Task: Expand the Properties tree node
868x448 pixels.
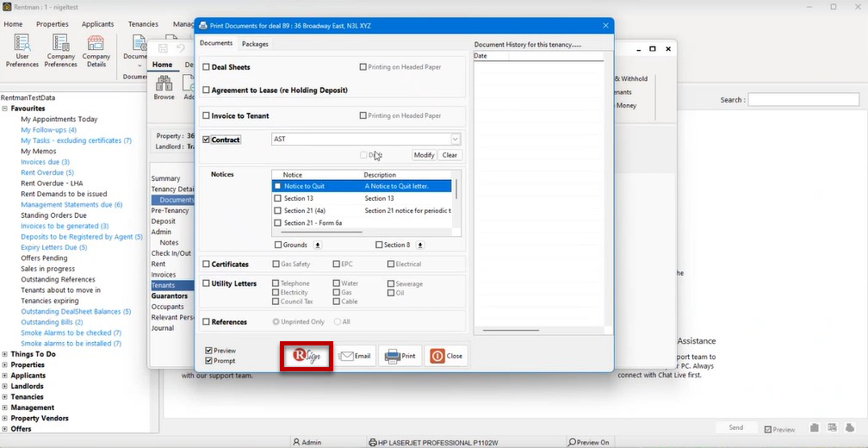Action: pyautogui.click(x=5, y=365)
